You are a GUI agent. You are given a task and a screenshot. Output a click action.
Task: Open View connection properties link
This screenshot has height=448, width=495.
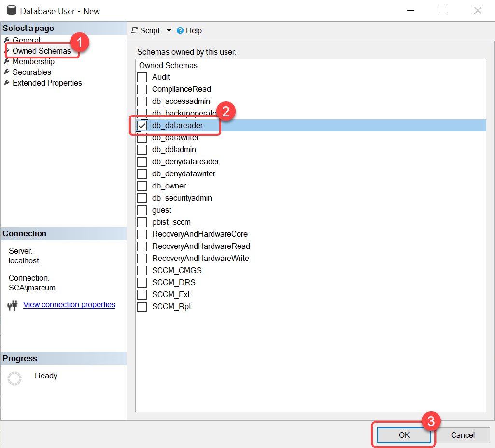69,305
